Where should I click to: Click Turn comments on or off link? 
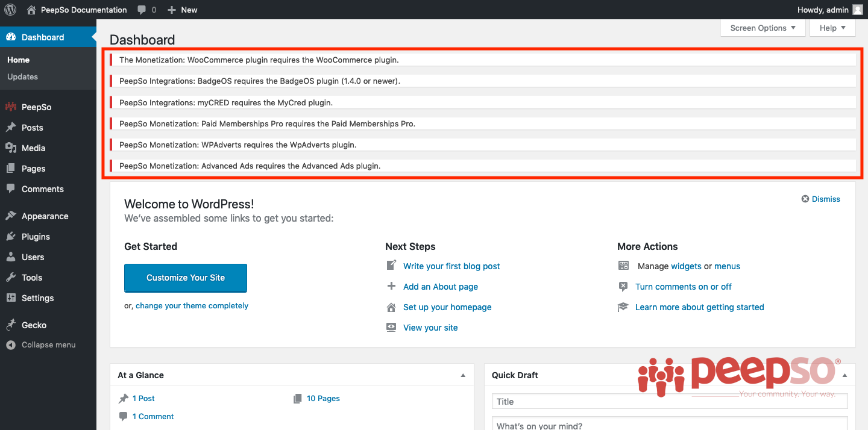coord(684,287)
